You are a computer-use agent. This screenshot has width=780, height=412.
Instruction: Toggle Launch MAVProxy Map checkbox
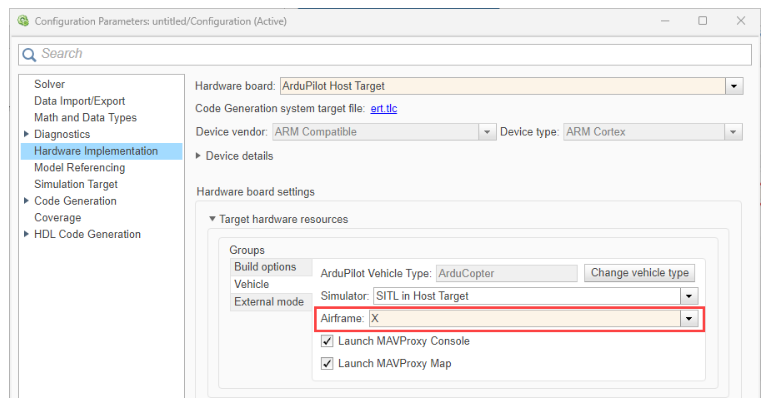tap(327, 363)
